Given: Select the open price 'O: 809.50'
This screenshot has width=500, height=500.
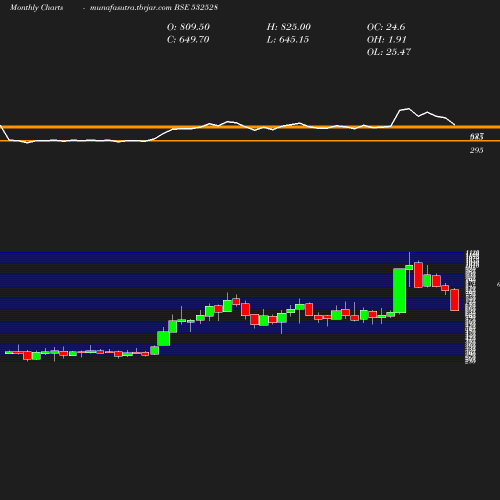Looking at the screenshot, I should tap(188, 27).
